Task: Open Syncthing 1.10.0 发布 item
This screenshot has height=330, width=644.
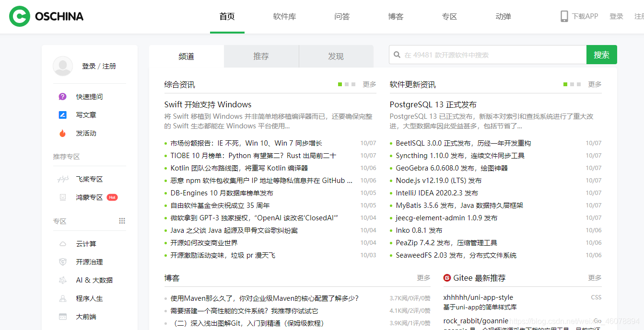Action: point(460,156)
